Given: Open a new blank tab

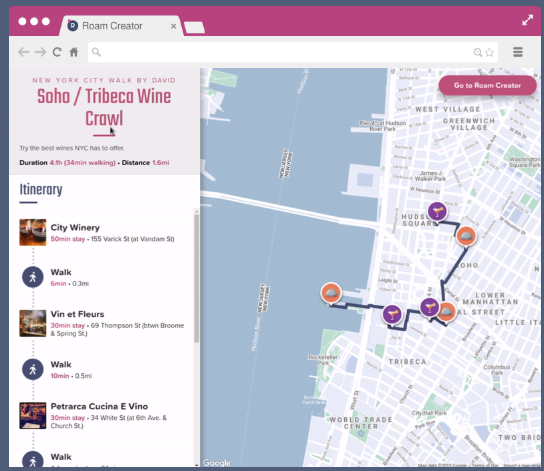Looking at the screenshot, I should point(194,28).
